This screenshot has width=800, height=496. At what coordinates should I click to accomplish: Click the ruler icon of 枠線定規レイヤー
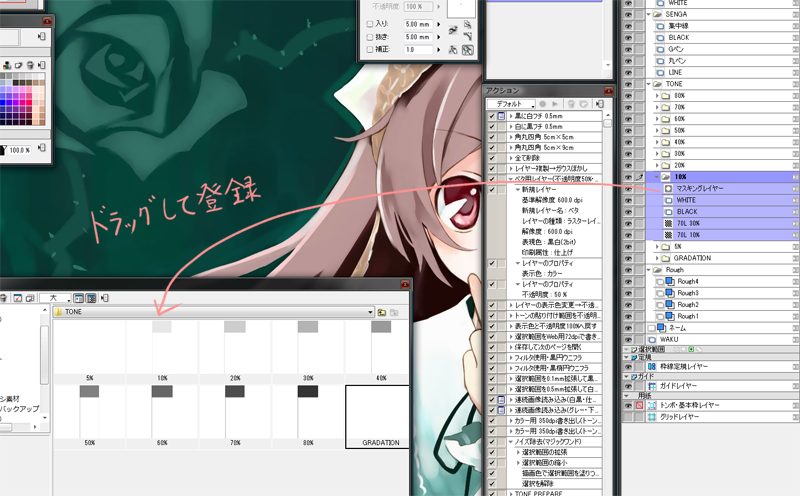click(x=652, y=366)
